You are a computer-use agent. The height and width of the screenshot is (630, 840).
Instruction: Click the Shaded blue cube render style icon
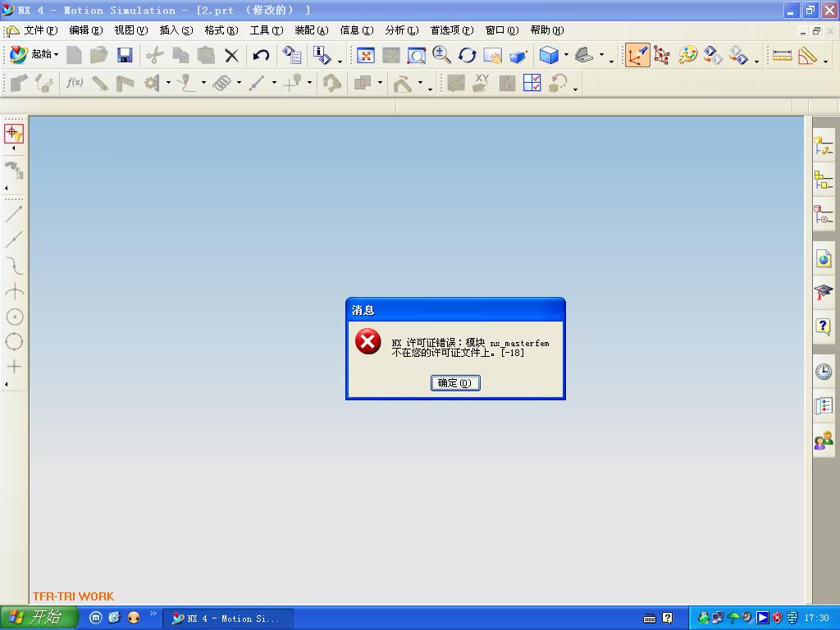point(549,55)
